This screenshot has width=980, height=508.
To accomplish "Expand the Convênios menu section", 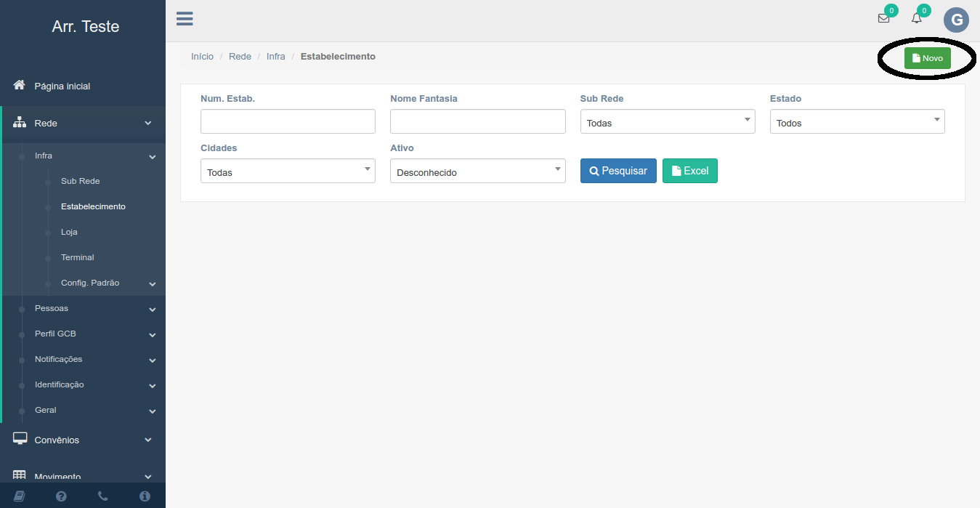I will point(57,440).
